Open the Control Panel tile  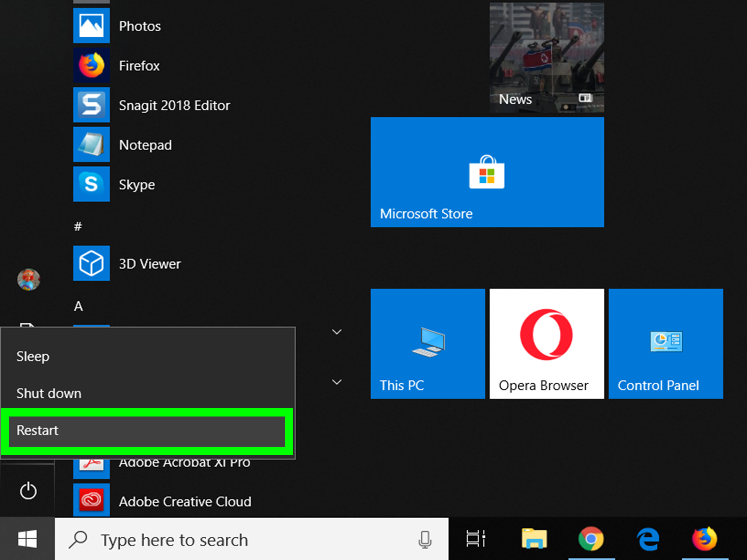pos(666,344)
